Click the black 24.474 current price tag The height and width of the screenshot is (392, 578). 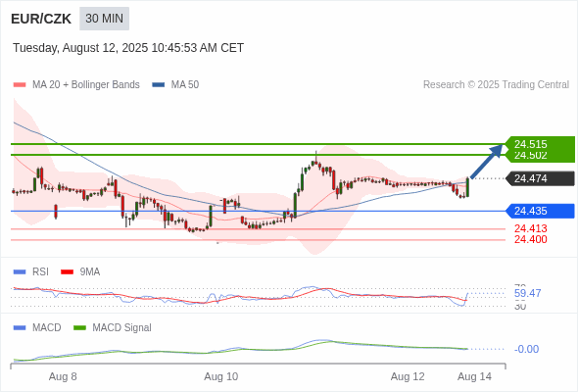(540, 178)
